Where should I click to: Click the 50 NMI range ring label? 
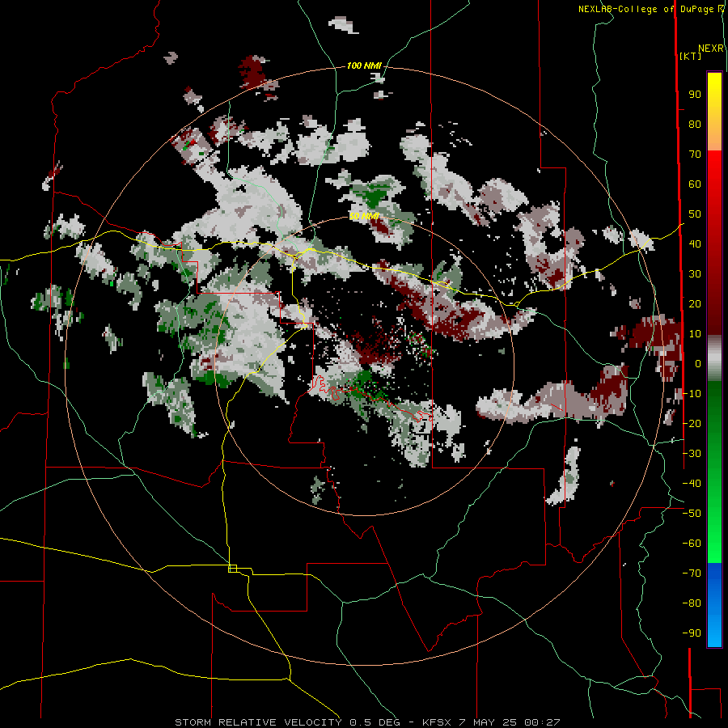(364, 216)
